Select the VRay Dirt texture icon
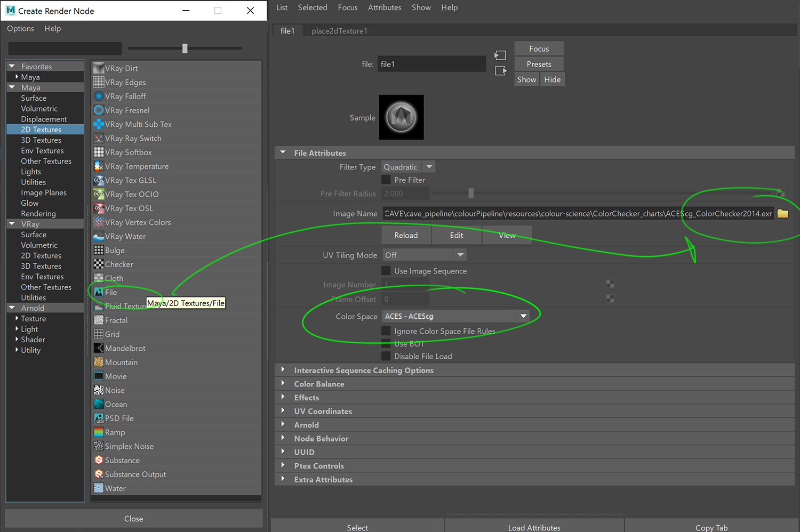Viewport: 800px width, 532px height. click(99, 68)
